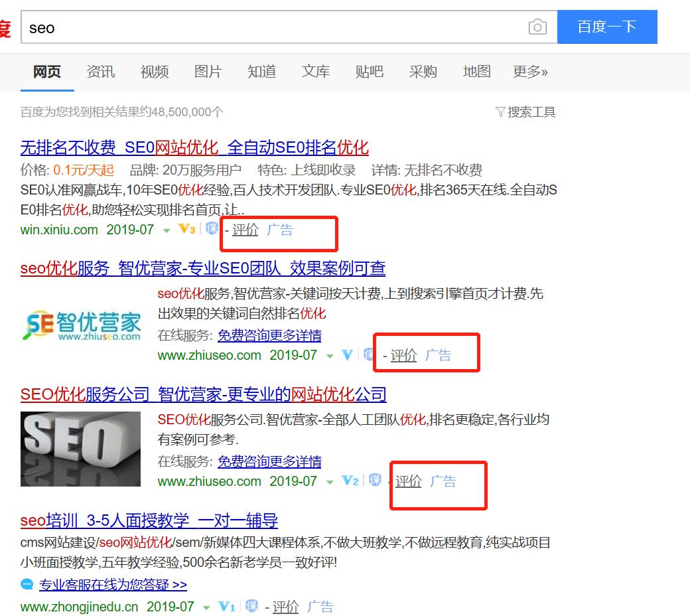Image resolution: width=690 pixels, height=616 pixels.
Task: Open the 更多» menu for additional categories
Action: point(530,72)
